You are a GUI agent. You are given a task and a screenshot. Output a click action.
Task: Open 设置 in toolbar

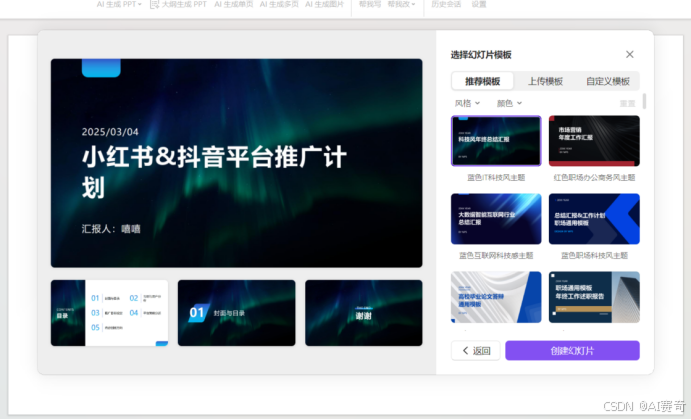pyautogui.click(x=479, y=4)
